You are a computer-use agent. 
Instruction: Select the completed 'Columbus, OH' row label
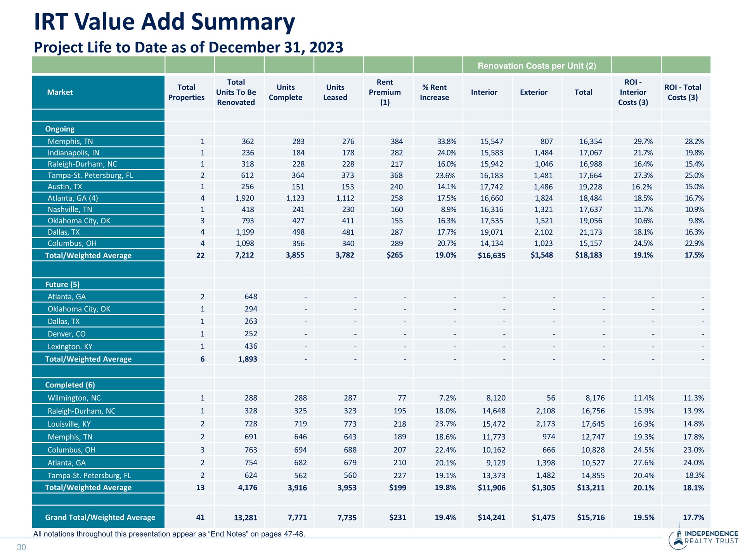[x=71, y=450]
